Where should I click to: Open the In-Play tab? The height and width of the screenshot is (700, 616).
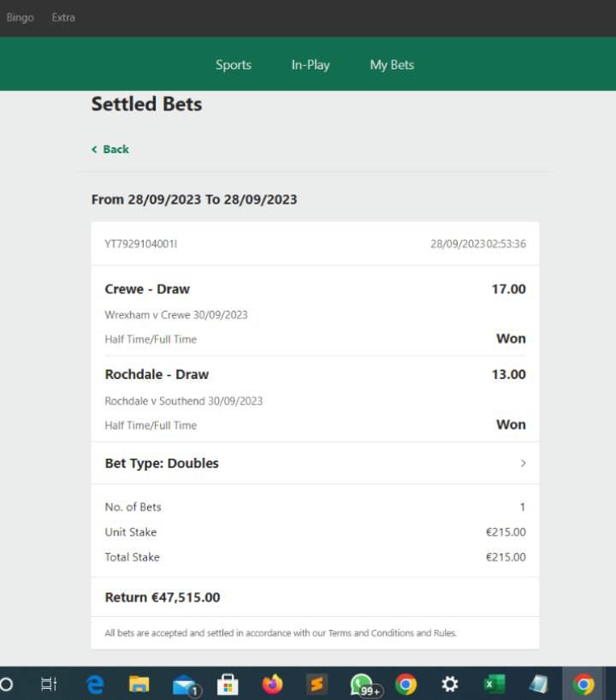point(311,65)
